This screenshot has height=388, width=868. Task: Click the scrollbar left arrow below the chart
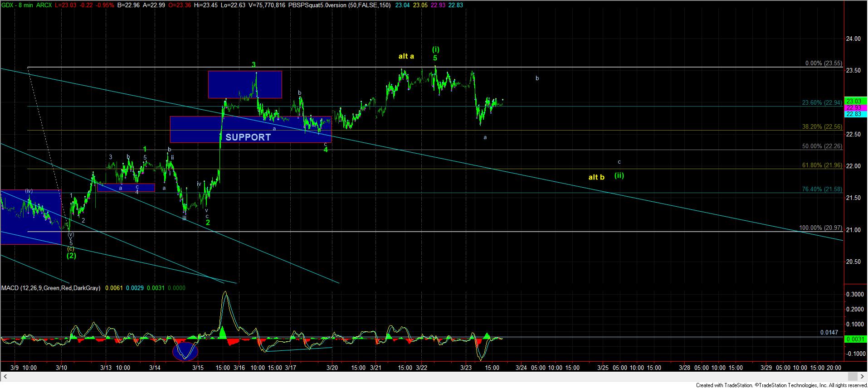coord(5,377)
